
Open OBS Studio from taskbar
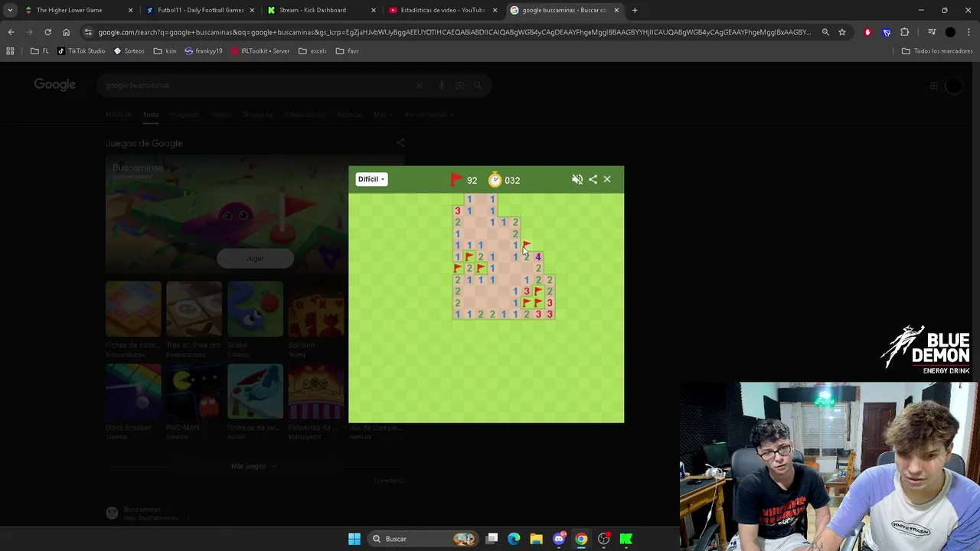coord(604,539)
